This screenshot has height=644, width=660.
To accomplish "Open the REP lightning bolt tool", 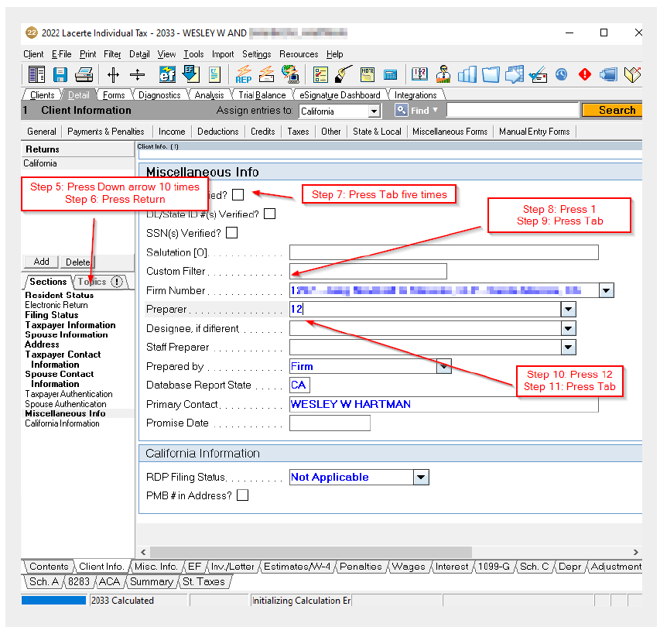I will (244, 74).
